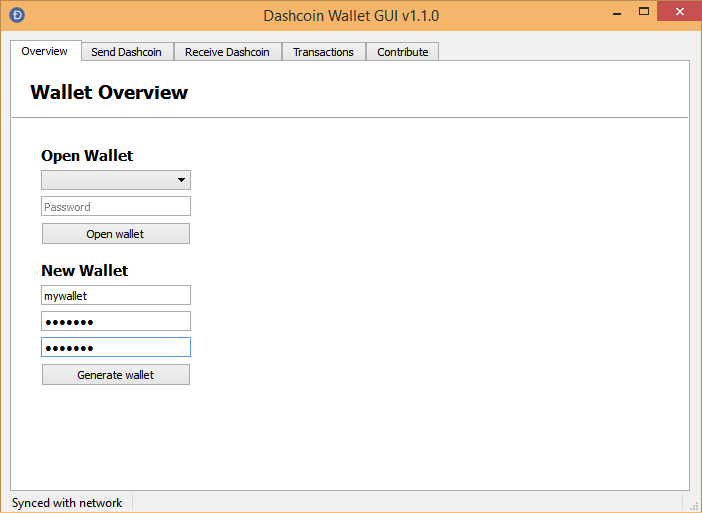Click the focused confirm-password field above Generate wallet
The image size is (702, 513).
(116, 347)
